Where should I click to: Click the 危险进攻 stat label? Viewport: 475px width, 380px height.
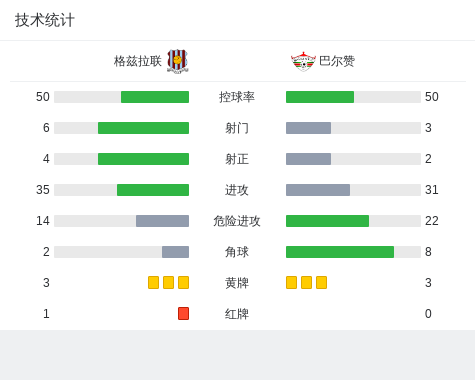tap(237, 221)
